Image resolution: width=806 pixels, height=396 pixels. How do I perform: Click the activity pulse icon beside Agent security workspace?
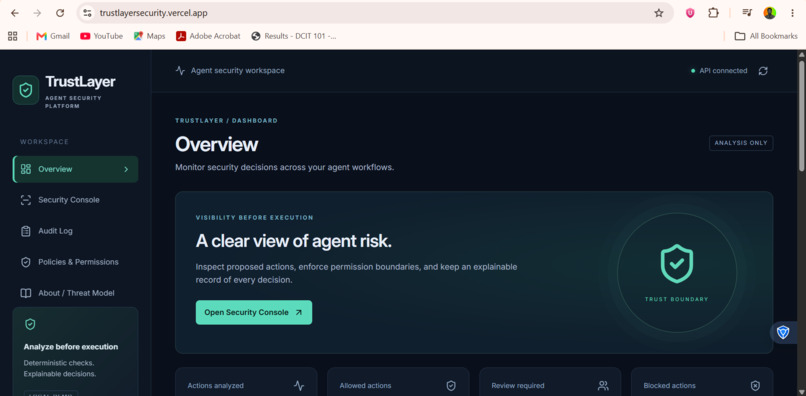click(180, 70)
